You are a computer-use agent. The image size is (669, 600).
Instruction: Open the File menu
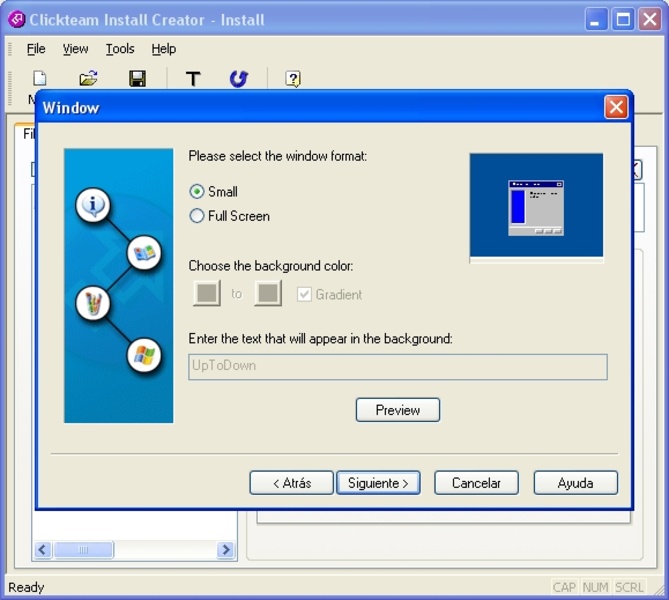tap(36, 49)
